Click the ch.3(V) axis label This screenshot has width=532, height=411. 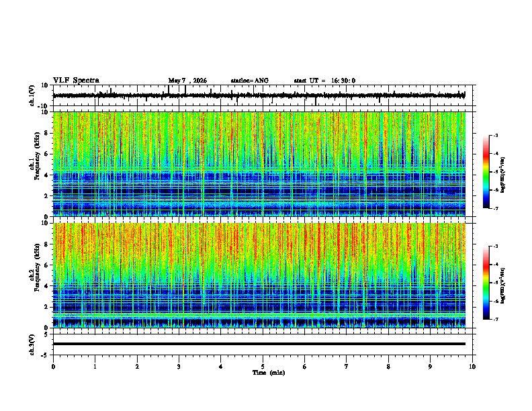[x=32, y=345]
